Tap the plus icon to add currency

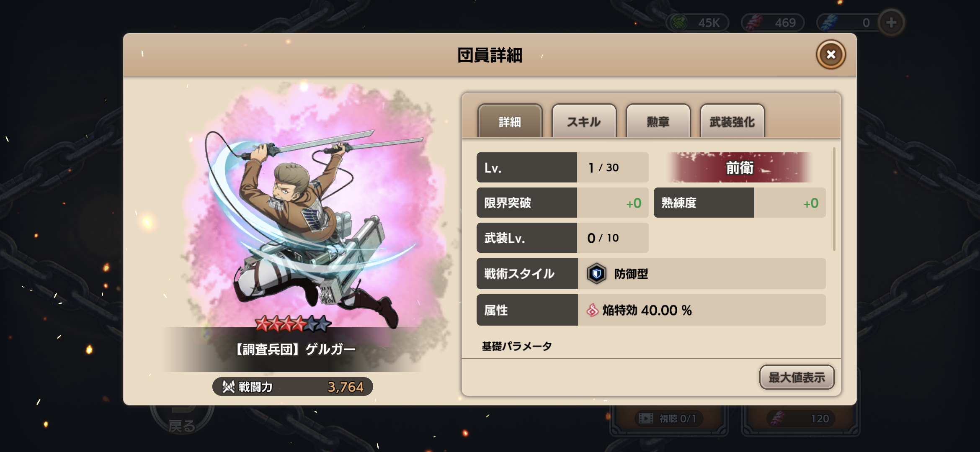coord(891,22)
